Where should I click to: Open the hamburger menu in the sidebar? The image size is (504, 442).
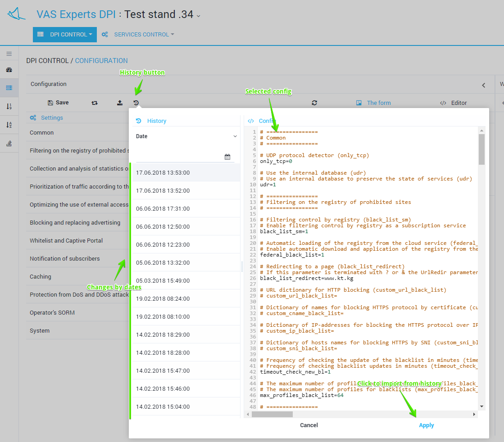click(9, 54)
